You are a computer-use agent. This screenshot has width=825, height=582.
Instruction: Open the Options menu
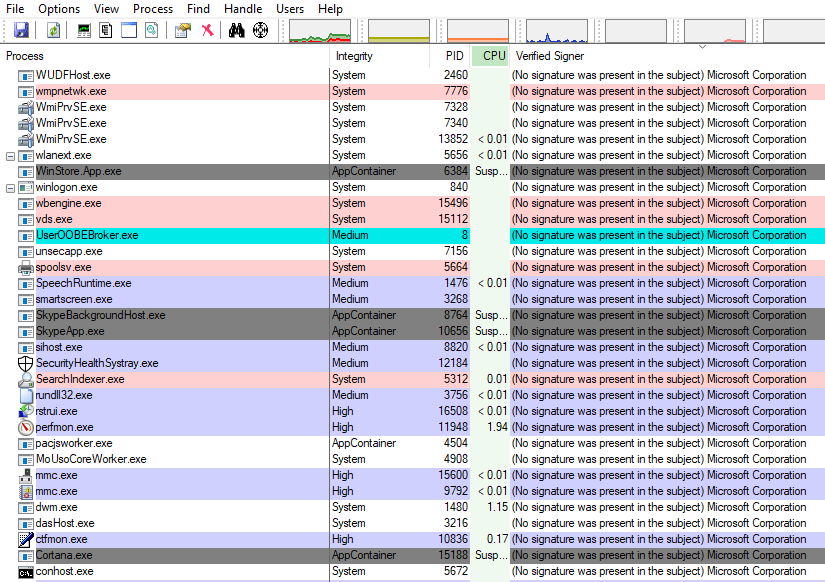(x=59, y=9)
